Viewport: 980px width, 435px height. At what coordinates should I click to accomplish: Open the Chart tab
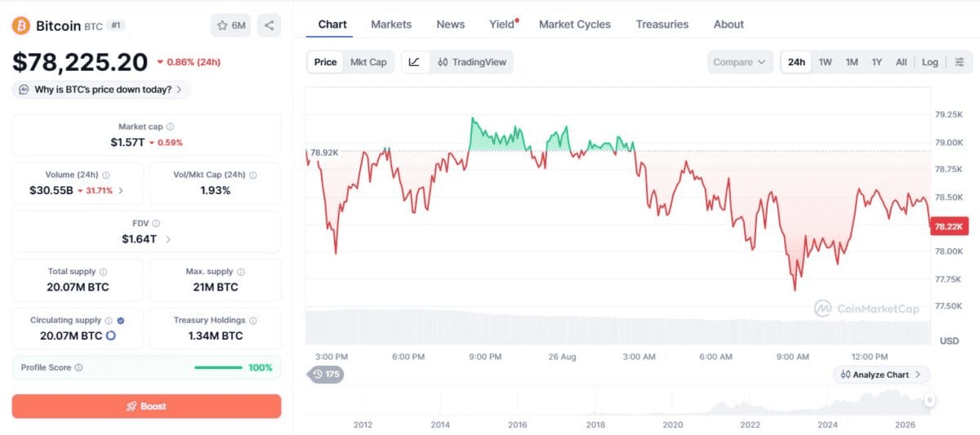click(x=332, y=24)
